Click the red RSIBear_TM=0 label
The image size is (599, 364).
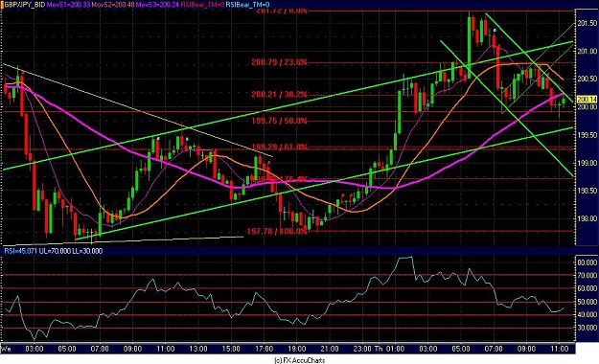click(x=201, y=5)
